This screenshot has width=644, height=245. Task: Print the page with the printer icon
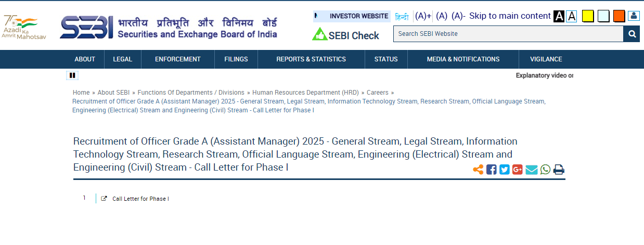559,170
